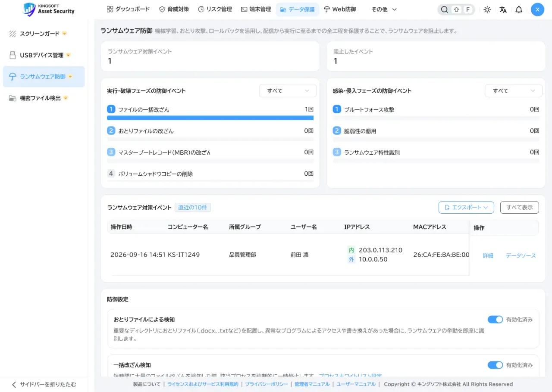Image resolution: width=552 pixels, height=392 pixels.
Task: Expand the その他 menu in top navigation
Action: coord(384,9)
